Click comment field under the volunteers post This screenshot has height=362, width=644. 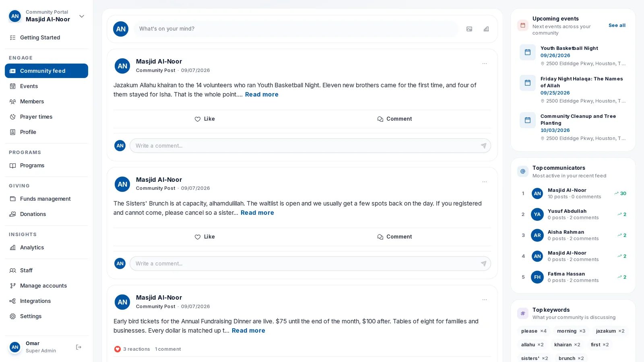point(310,146)
